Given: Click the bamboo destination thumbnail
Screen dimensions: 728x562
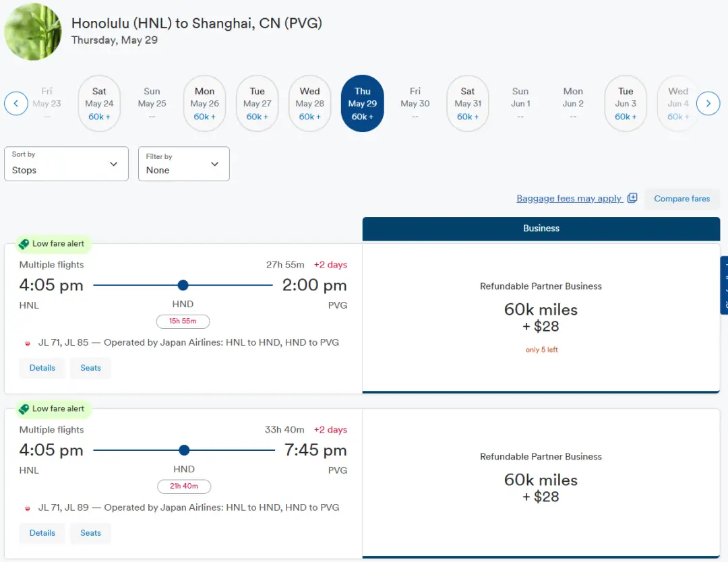Looking at the screenshot, I should (x=32, y=32).
